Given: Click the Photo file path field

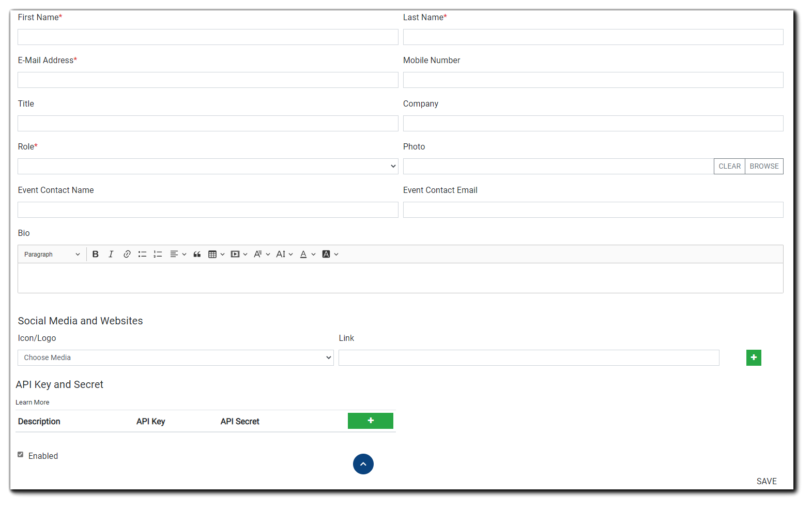Looking at the screenshot, I should pyautogui.click(x=559, y=166).
